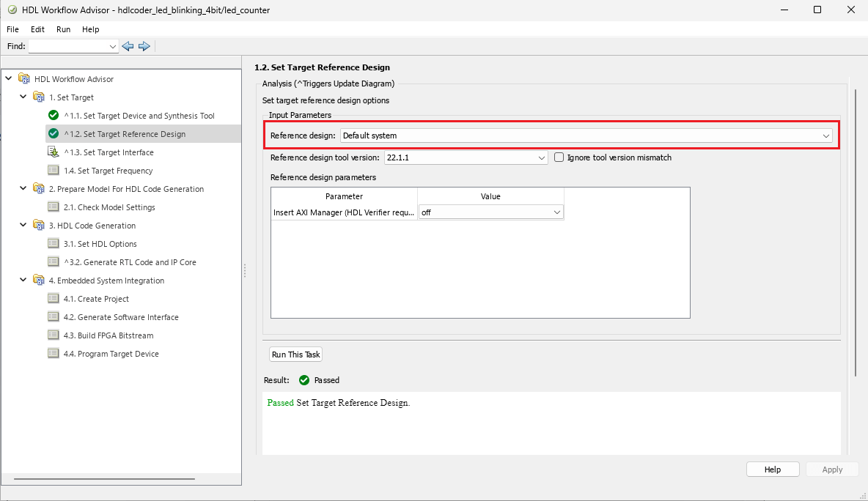Open the File menu
The image size is (868, 501).
coord(12,29)
